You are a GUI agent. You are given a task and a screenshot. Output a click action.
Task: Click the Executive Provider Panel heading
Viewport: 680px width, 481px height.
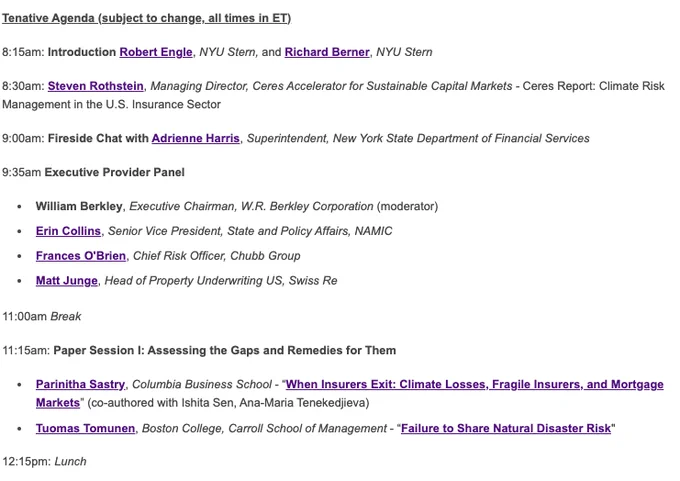[114, 172]
